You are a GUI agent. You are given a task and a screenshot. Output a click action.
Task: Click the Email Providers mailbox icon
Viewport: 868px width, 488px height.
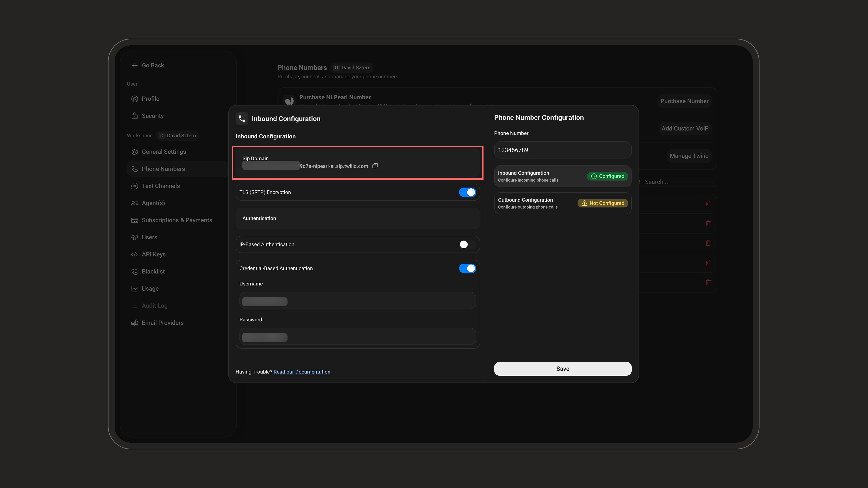pos(134,323)
